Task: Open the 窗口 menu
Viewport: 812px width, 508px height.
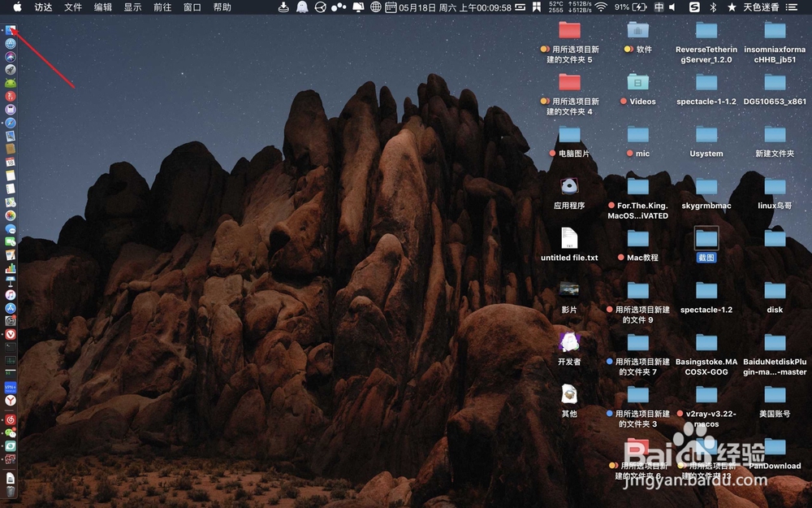Action: 192,7
